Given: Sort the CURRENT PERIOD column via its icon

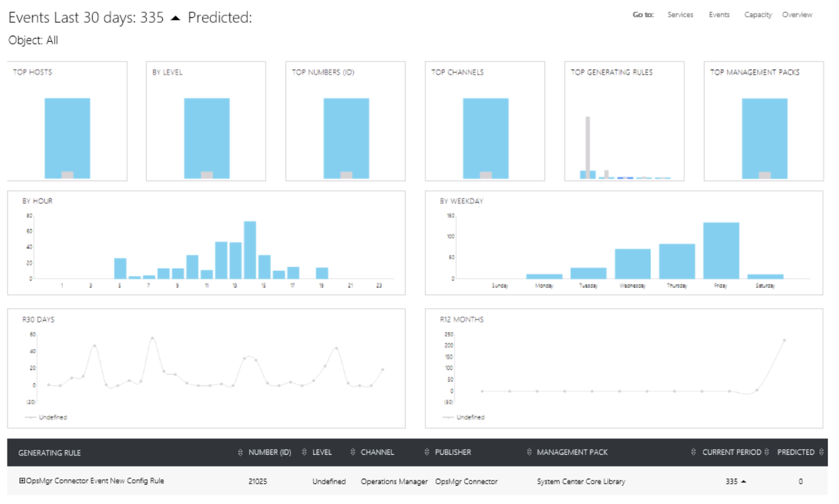Looking at the screenshot, I should (x=766, y=452).
